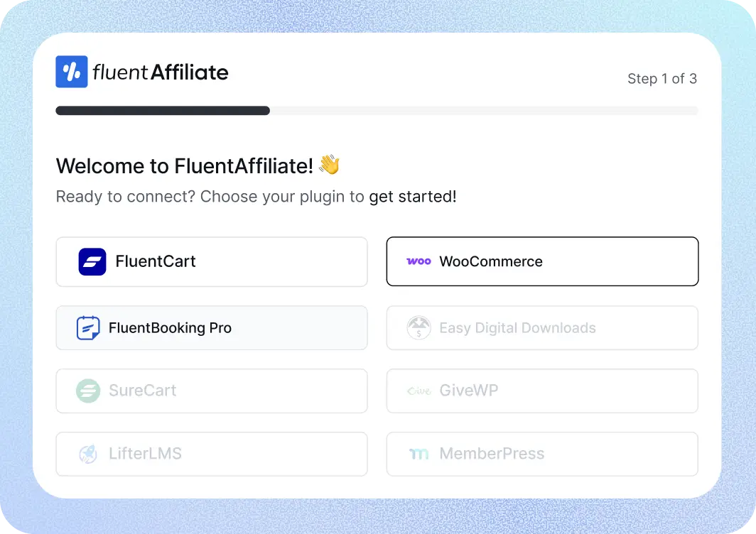756x534 pixels.
Task: Click the Easy Digital Downloads icon
Action: [x=418, y=328]
